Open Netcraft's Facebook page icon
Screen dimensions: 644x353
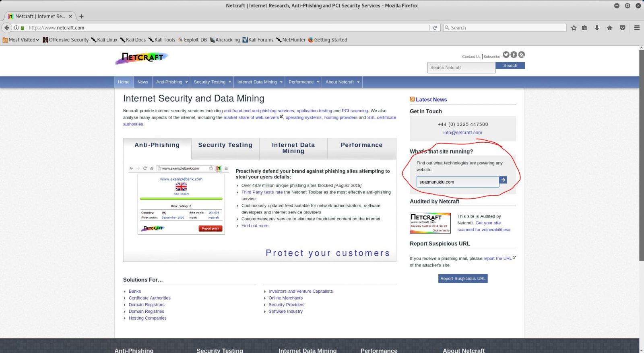[x=514, y=55]
